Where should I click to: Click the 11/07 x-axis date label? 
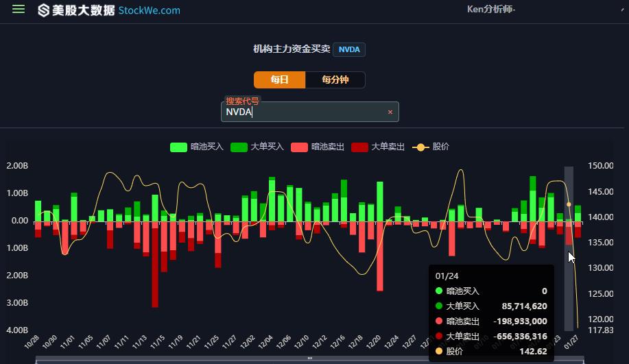103,342
